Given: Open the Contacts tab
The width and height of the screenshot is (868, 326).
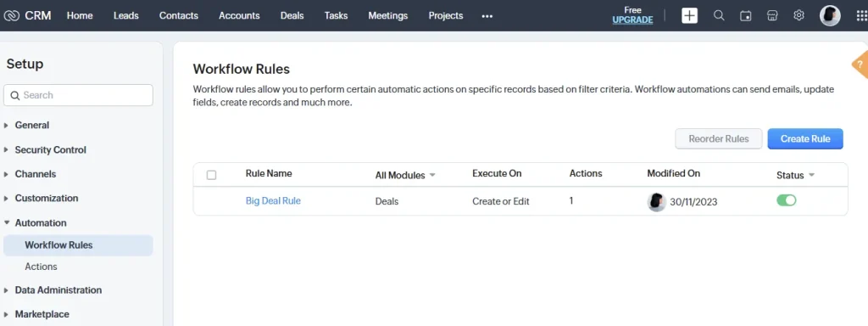Looking at the screenshot, I should point(179,15).
